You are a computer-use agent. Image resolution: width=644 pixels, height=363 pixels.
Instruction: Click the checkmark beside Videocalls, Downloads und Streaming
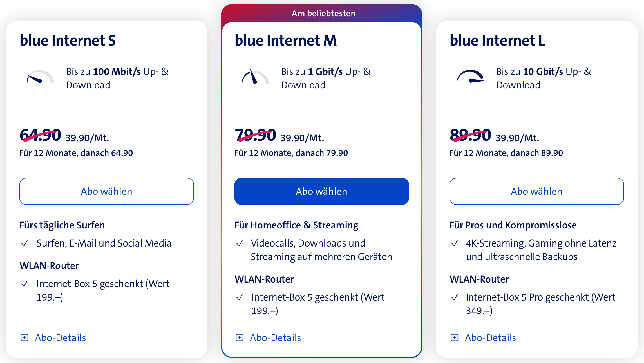pyautogui.click(x=240, y=243)
